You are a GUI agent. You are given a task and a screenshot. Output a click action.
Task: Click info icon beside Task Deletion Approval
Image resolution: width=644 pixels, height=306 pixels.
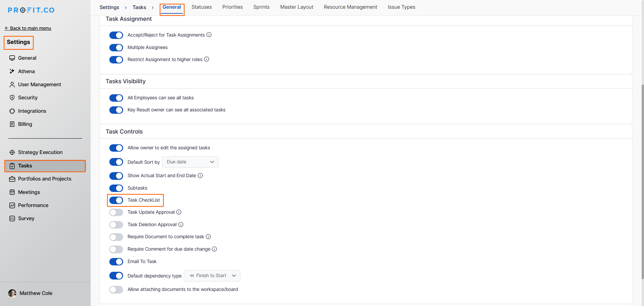point(181,224)
